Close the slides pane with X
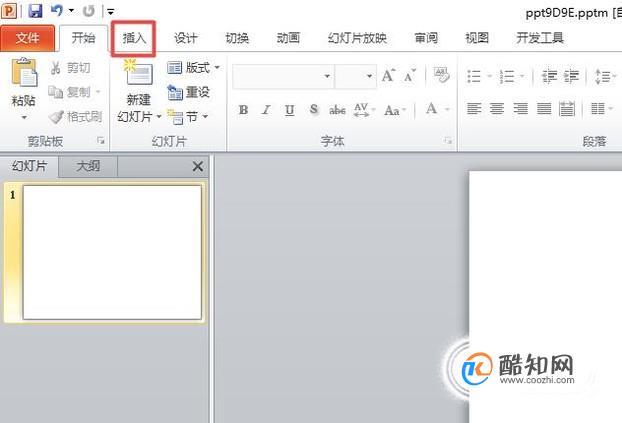 point(198,166)
